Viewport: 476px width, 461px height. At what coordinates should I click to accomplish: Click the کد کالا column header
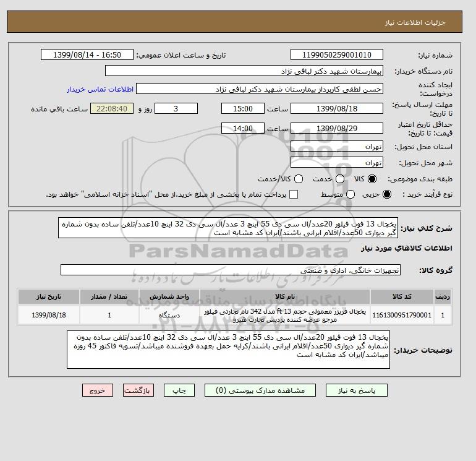point(402,296)
